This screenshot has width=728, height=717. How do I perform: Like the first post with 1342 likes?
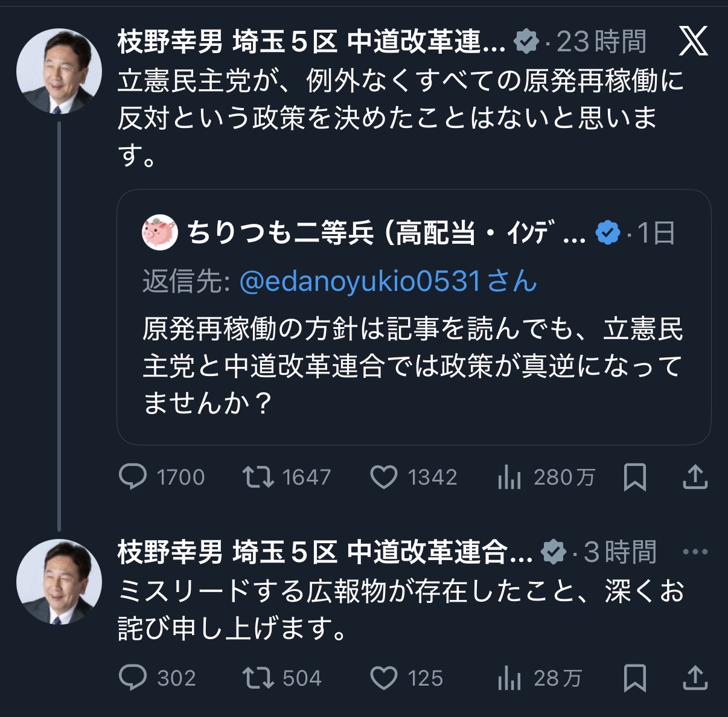[x=383, y=477]
